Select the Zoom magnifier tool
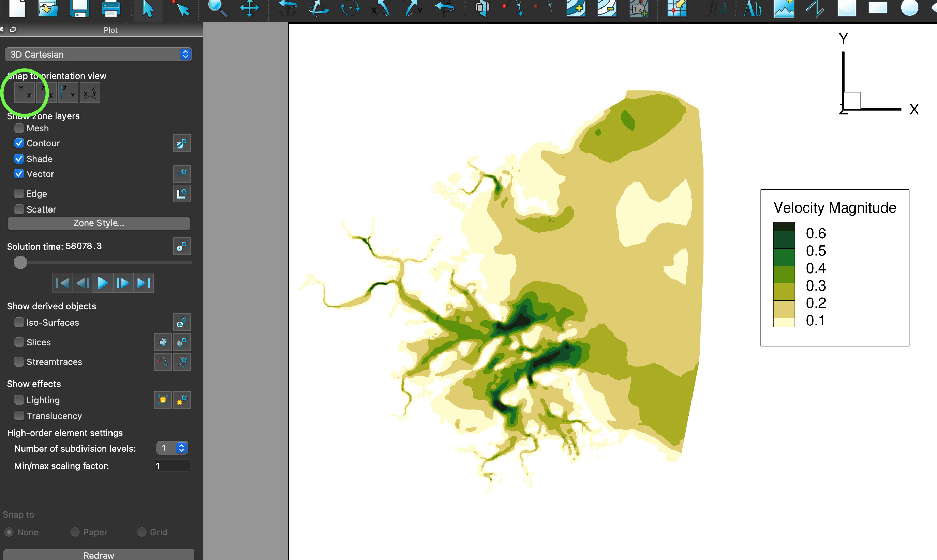937x560 pixels. tap(218, 8)
